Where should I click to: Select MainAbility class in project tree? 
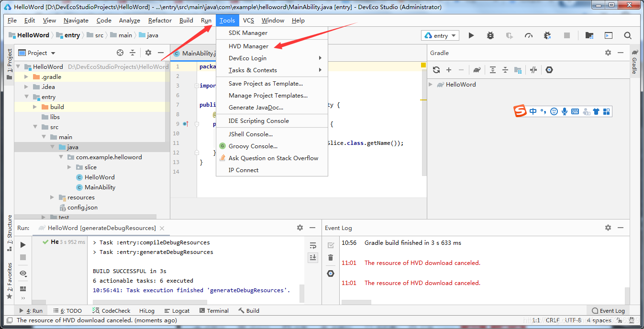[100, 187]
